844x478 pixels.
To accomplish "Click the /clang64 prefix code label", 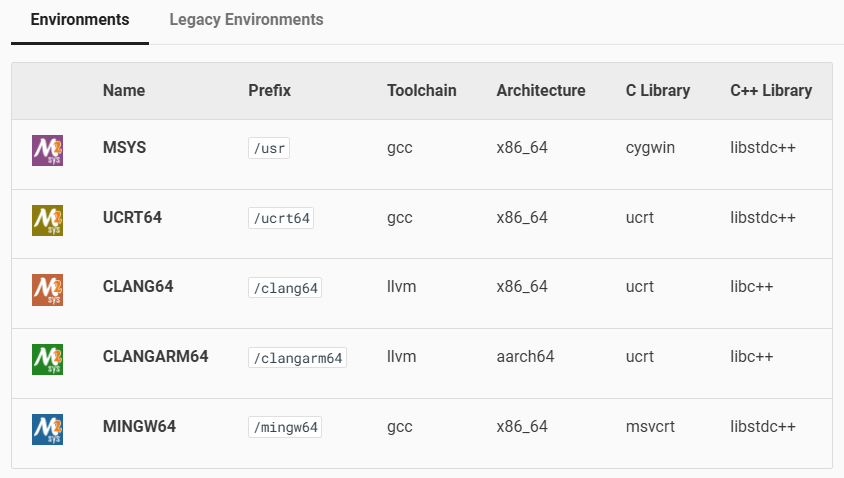I will (285, 288).
